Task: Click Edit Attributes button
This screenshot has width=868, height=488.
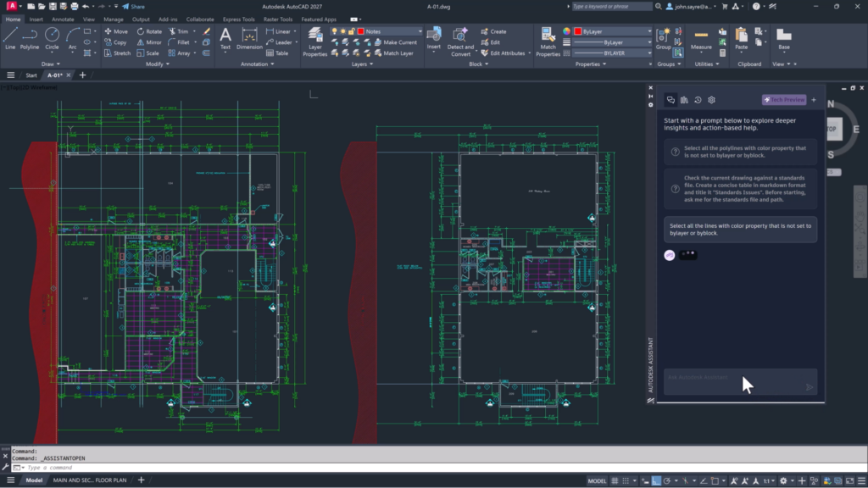Action: coord(503,53)
